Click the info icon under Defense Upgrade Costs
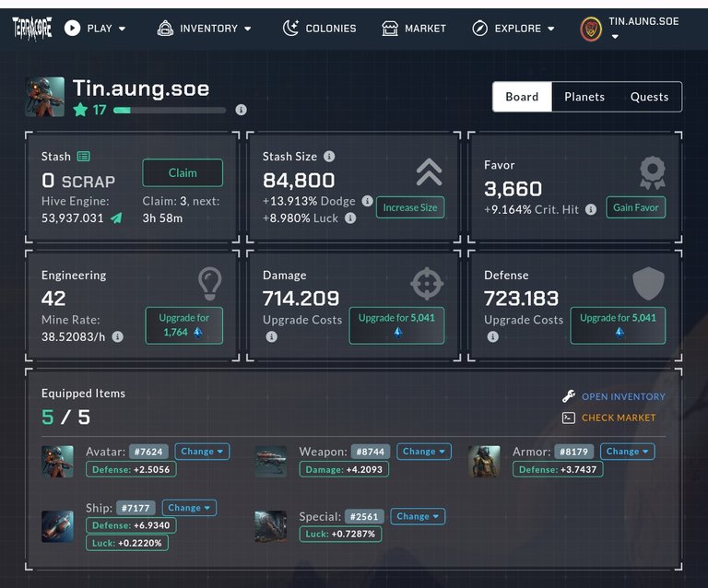 tap(492, 336)
